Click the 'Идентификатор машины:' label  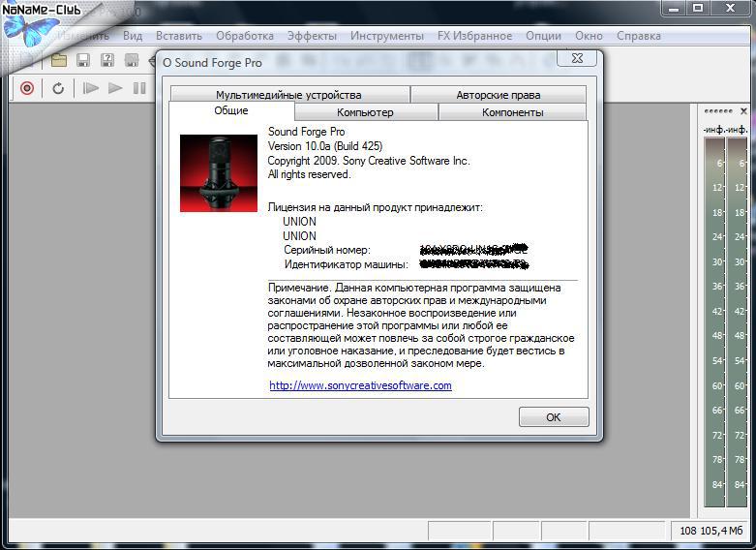click(346, 264)
